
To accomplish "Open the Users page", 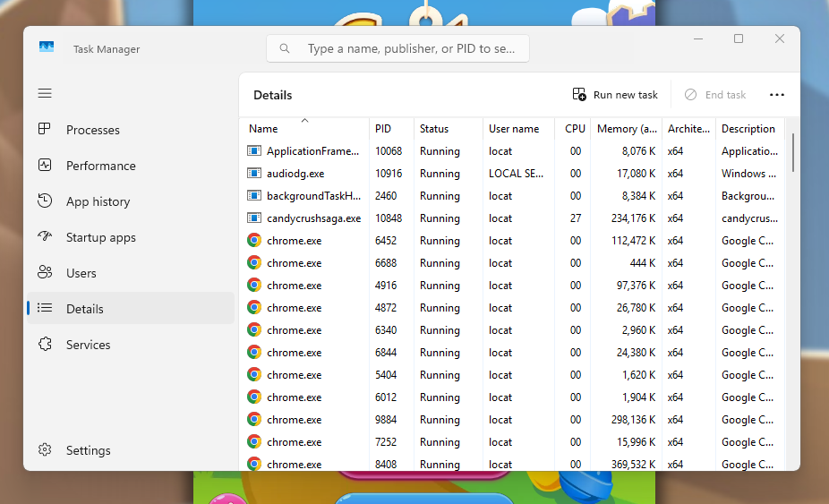I will coord(131,273).
